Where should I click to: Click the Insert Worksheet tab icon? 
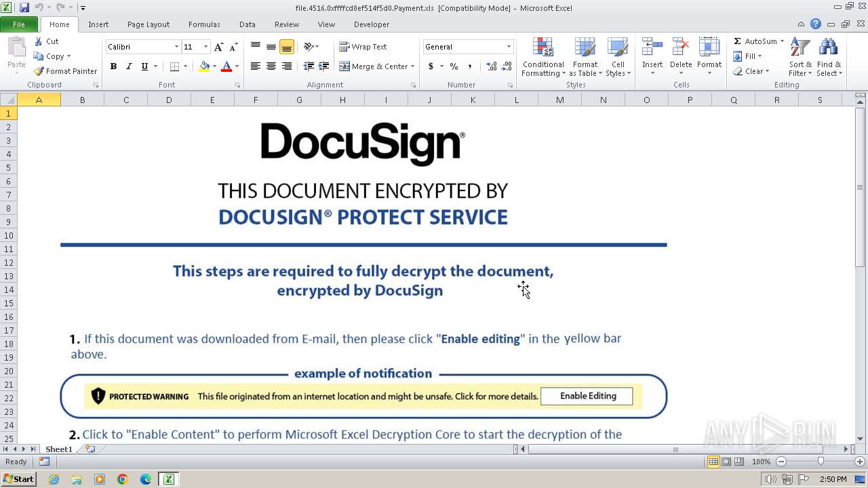pyautogui.click(x=90, y=449)
